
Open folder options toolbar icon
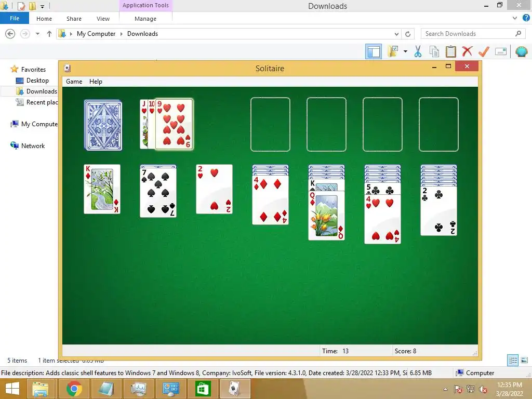(x=393, y=51)
